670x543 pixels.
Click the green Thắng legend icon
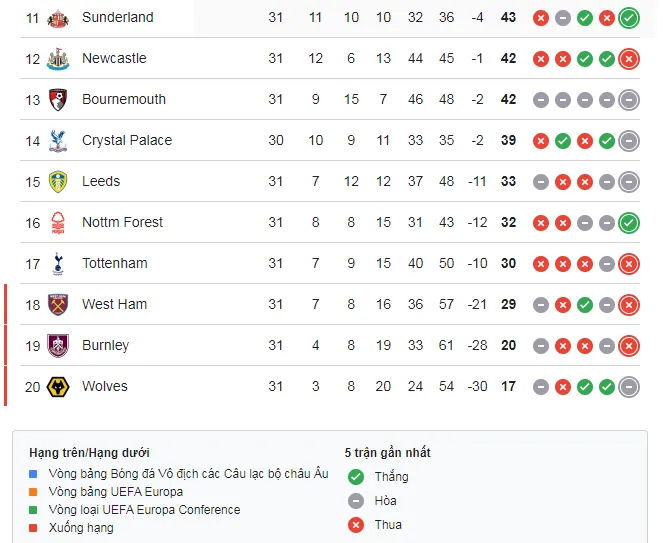(x=355, y=477)
